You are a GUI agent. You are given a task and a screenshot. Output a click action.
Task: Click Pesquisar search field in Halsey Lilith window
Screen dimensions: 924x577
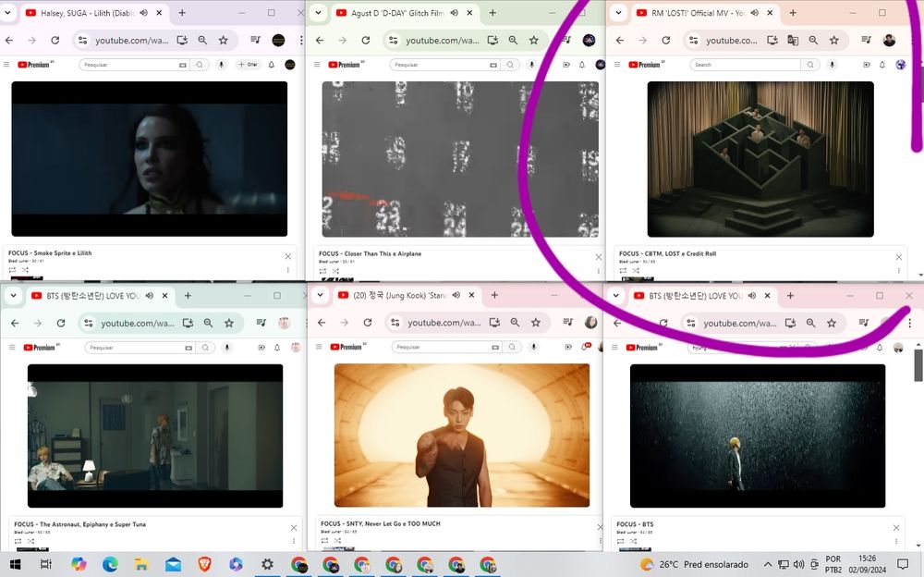click(x=134, y=65)
